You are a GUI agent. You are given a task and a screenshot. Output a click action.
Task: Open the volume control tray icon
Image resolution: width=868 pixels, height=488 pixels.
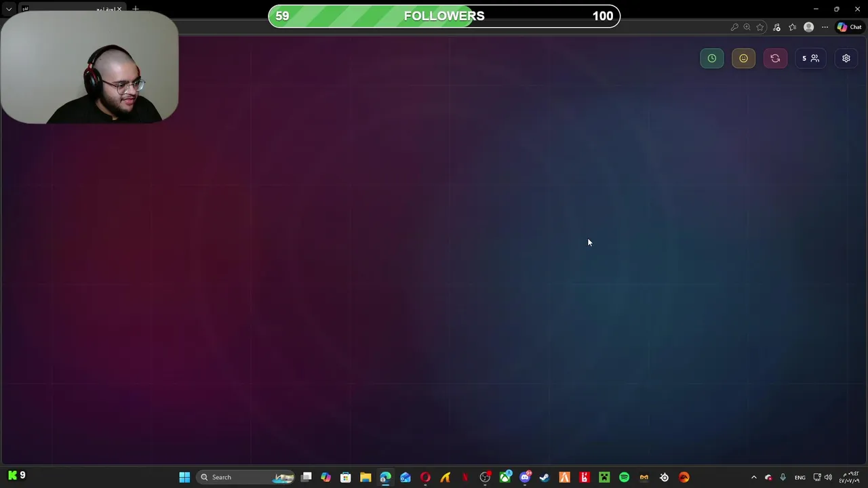point(828,477)
